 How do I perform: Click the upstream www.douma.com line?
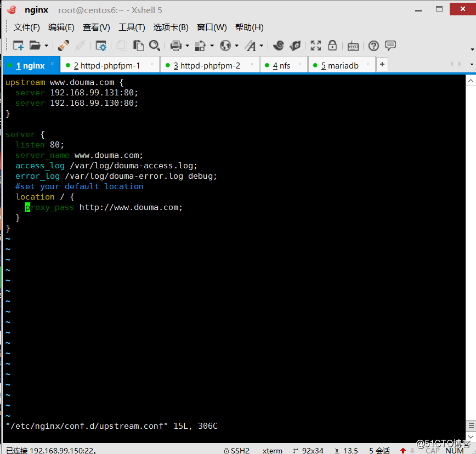coord(64,83)
